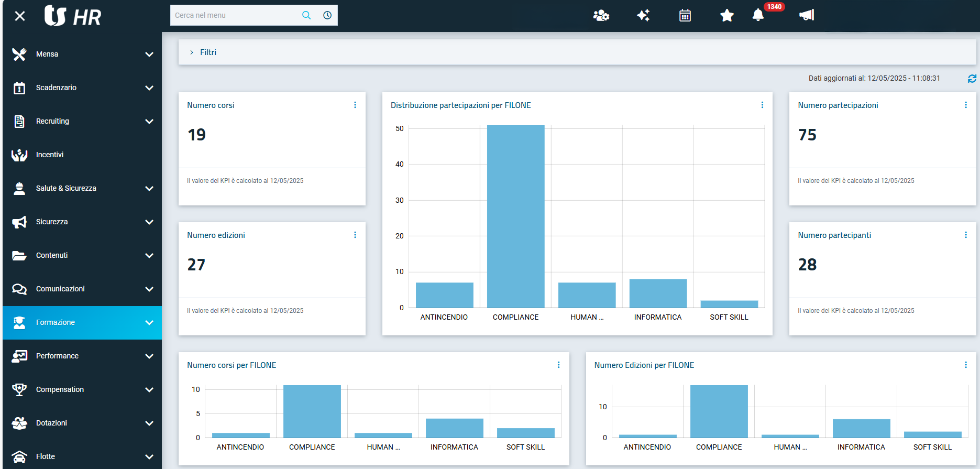Select Formazione in the sidebar
This screenshot has height=469, width=980.
pyautogui.click(x=56, y=322)
